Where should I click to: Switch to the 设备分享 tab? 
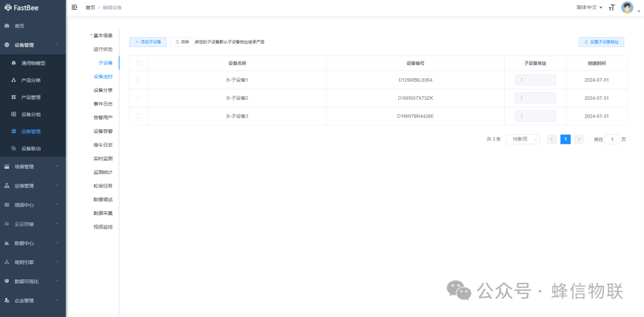(103, 90)
